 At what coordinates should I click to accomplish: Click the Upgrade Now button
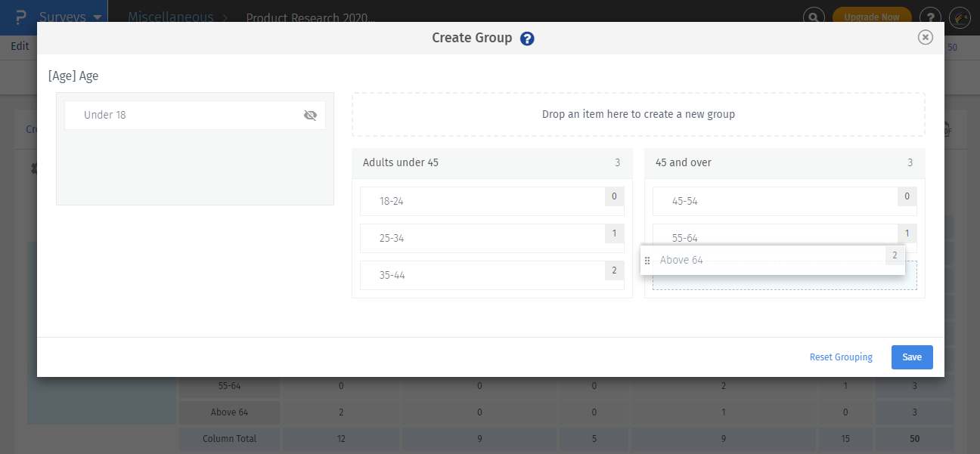(x=871, y=17)
